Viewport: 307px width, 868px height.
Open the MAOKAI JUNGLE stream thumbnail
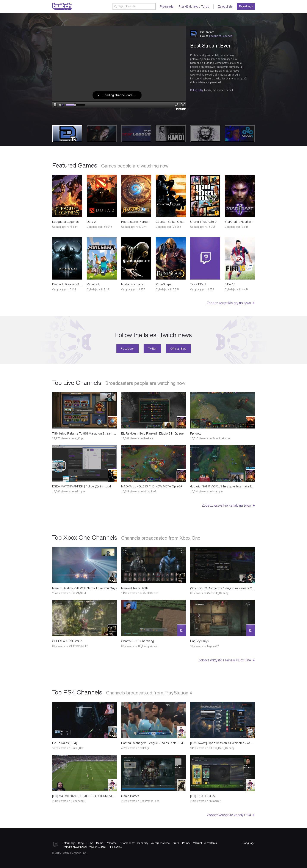pyautogui.click(x=153, y=463)
